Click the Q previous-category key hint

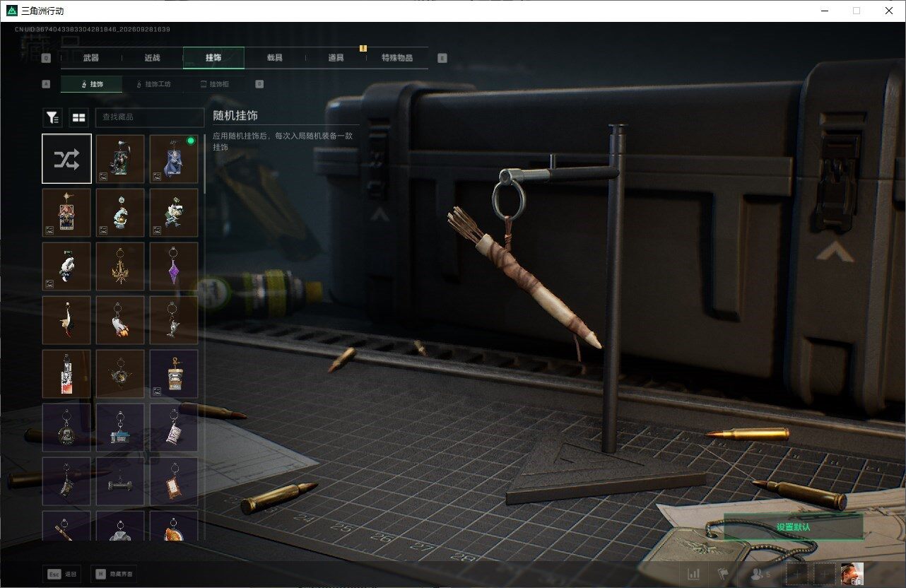[47, 58]
